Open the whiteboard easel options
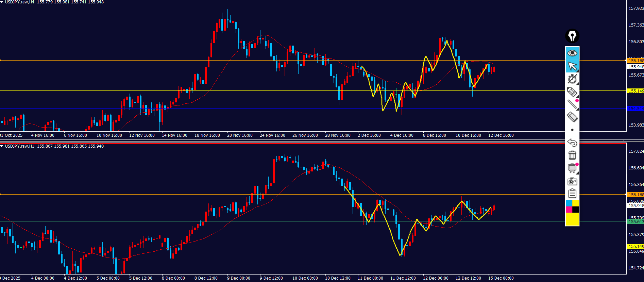Viewport: 644px width, 282px height. point(572,168)
